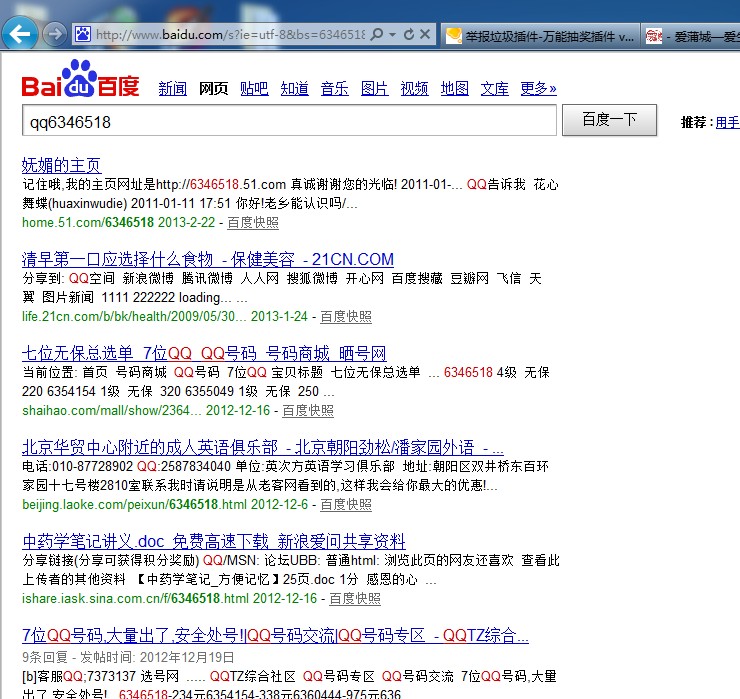Click the browser Back arrow button
This screenshot has width=740, height=699.
click(x=19, y=34)
